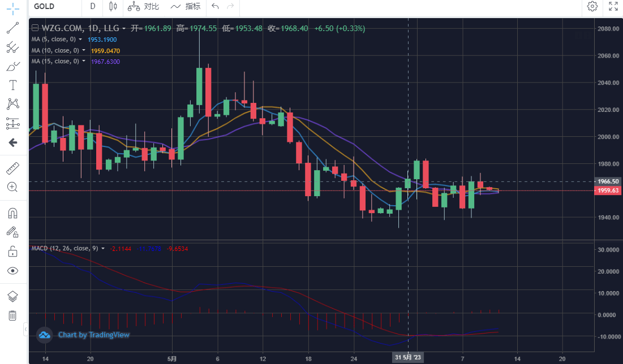Select the crosshair cursor tool
The height and width of the screenshot is (364, 623).
(x=12, y=8)
